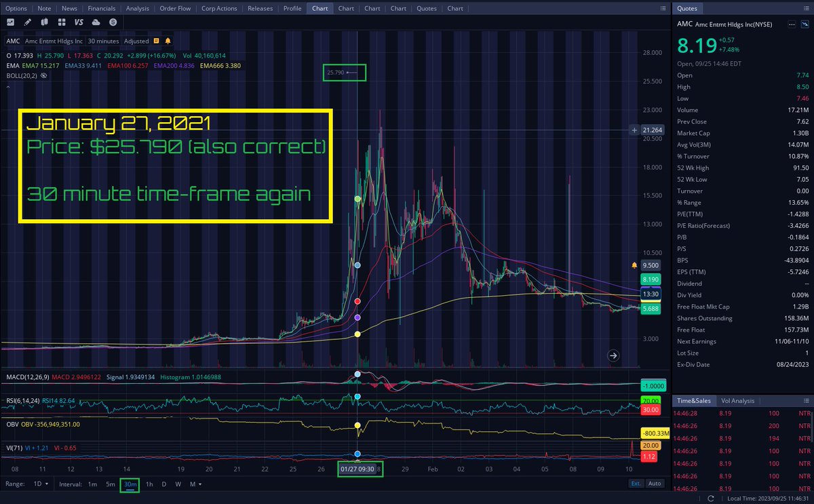
Task: Click the VS compare icon
Action: pyautogui.click(x=79, y=22)
